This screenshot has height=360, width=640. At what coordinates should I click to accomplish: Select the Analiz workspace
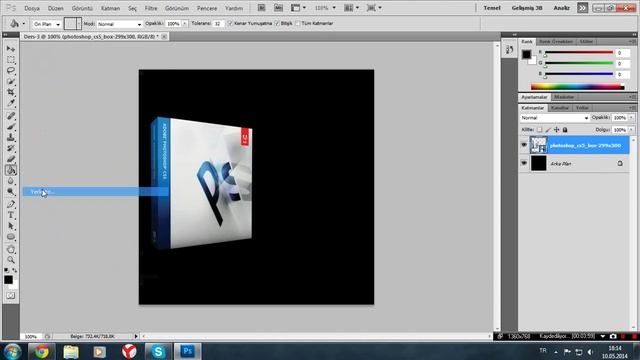click(x=562, y=8)
